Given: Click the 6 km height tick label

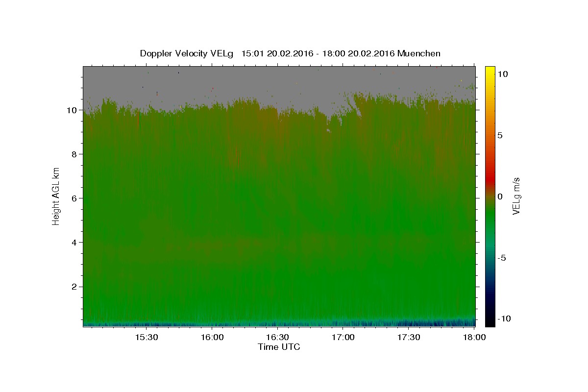Looking at the screenshot, I should [x=75, y=198].
